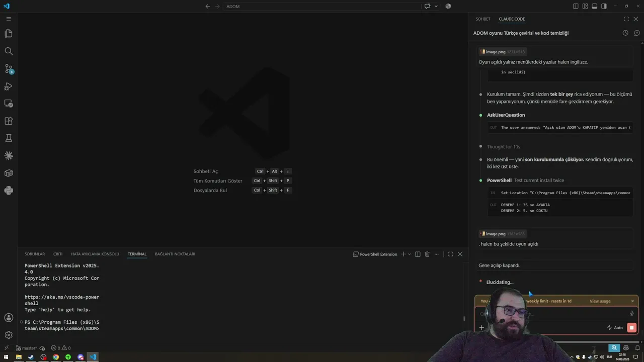Viewport: 644px width, 362px height.
Task: Open problems count in the status bar
Action: (x=61, y=348)
